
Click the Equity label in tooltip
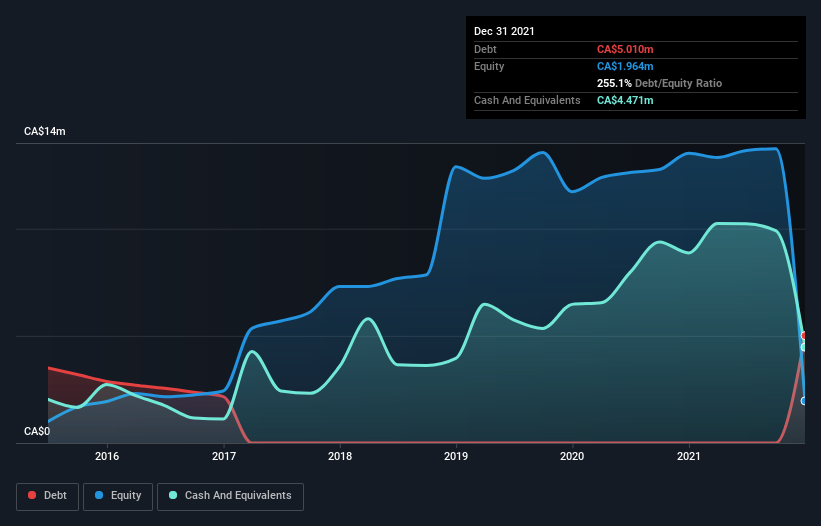pos(489,66)
